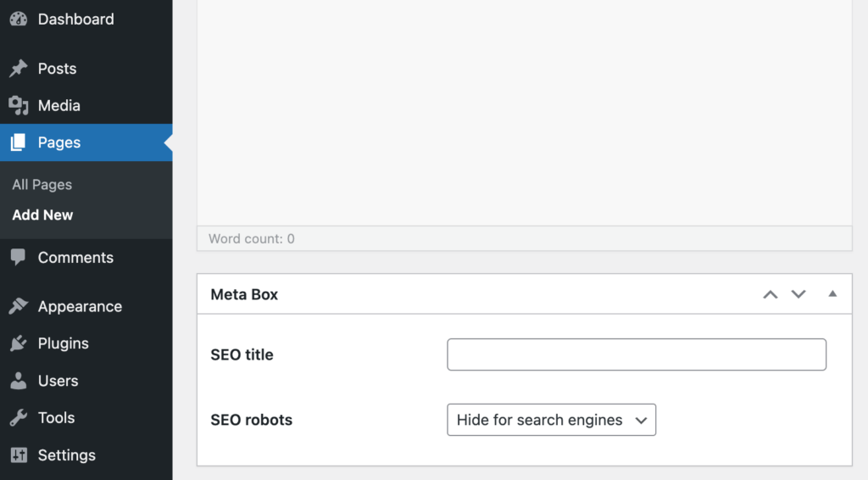Click the Meta Box panel heading

click(x=244, y=295)
